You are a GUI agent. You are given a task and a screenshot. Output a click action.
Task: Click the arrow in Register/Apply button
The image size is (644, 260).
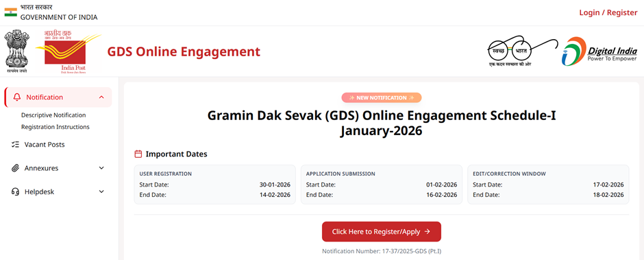(x=427, y=232)
